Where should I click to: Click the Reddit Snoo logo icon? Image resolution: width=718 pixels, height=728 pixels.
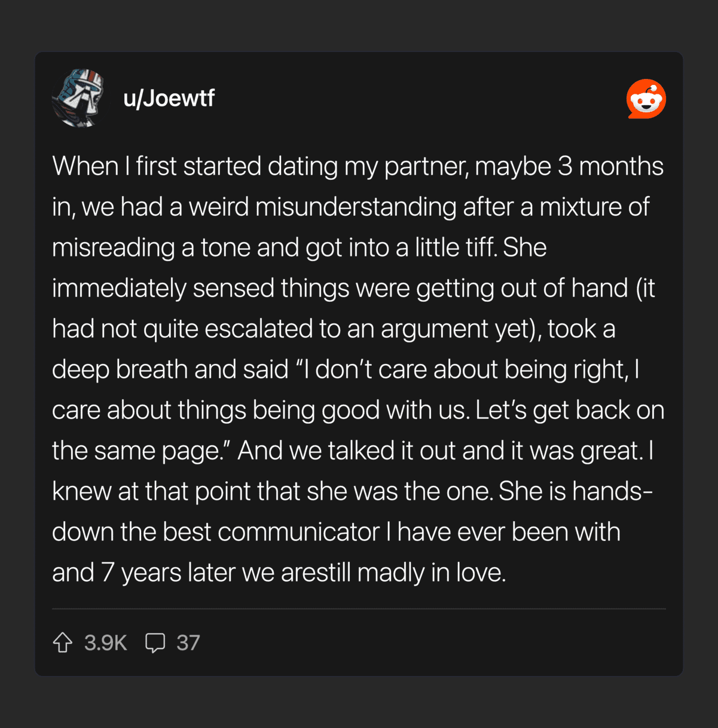pos(646,99)
